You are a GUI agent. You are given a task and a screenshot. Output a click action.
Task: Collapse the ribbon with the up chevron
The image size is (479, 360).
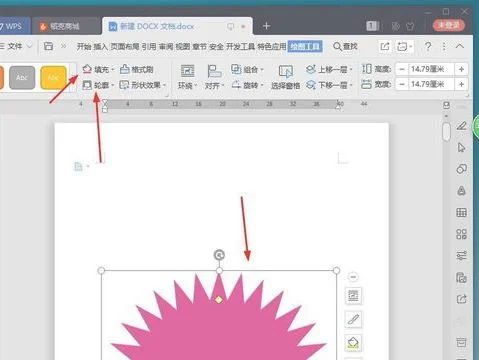(x=460, y=46)
